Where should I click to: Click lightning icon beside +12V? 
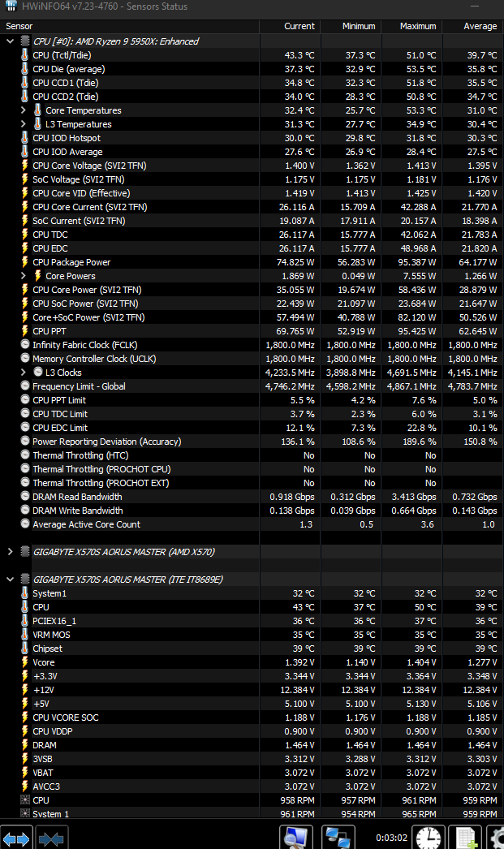pyautogui.click(x=25, y=689)
